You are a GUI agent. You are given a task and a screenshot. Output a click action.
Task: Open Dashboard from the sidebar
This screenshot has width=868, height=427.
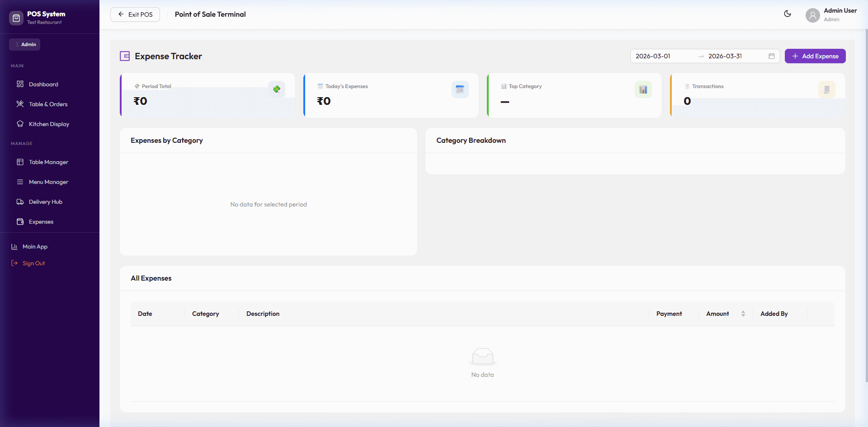(43, 84)
